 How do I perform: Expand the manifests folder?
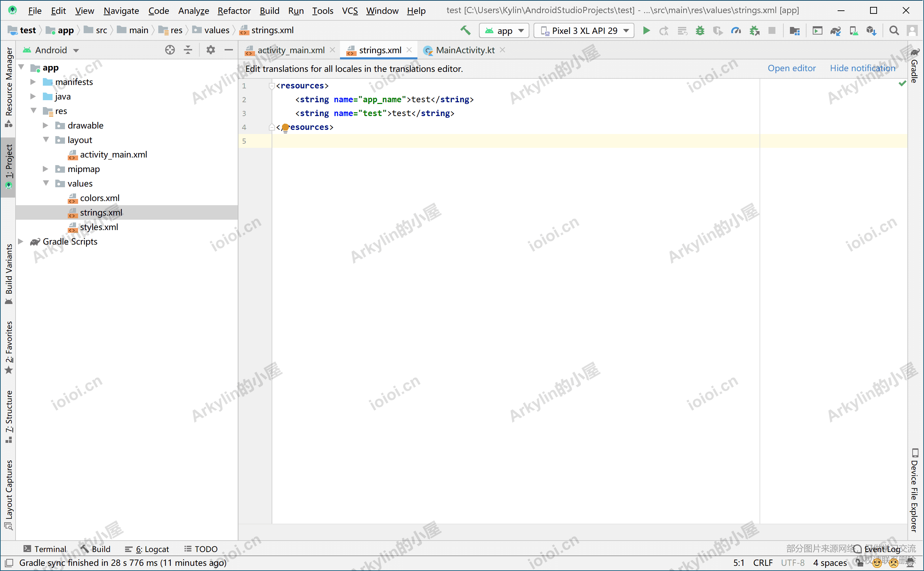tap(33, 82)
